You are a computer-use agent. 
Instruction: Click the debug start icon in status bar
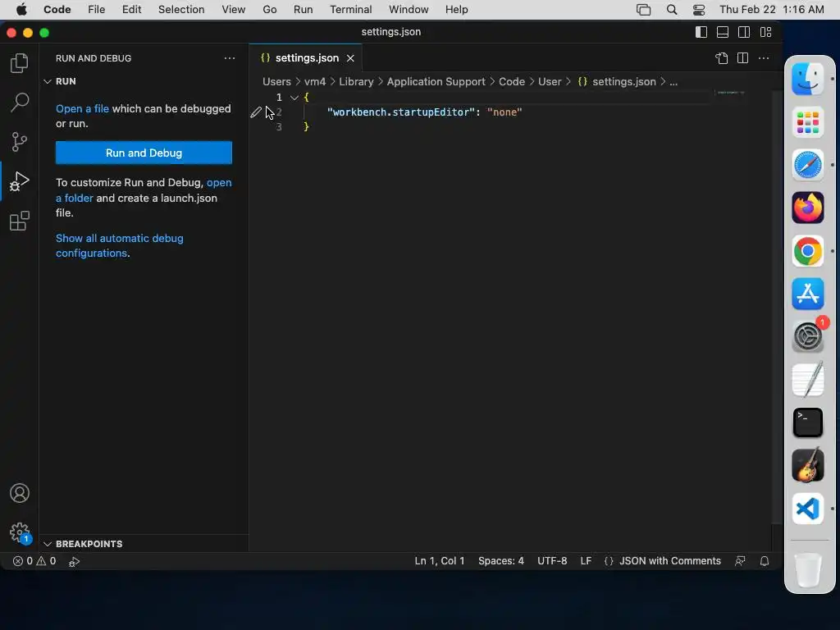coord(75,561)
